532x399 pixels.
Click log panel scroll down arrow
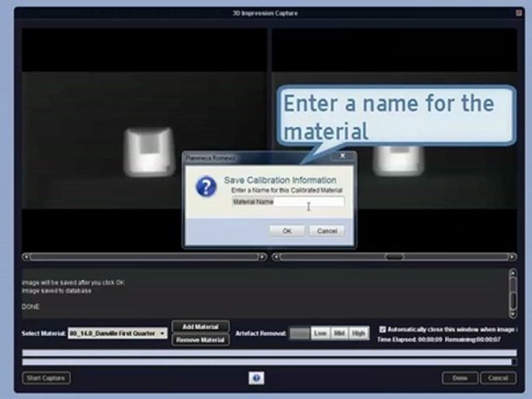tap(513, 314)
